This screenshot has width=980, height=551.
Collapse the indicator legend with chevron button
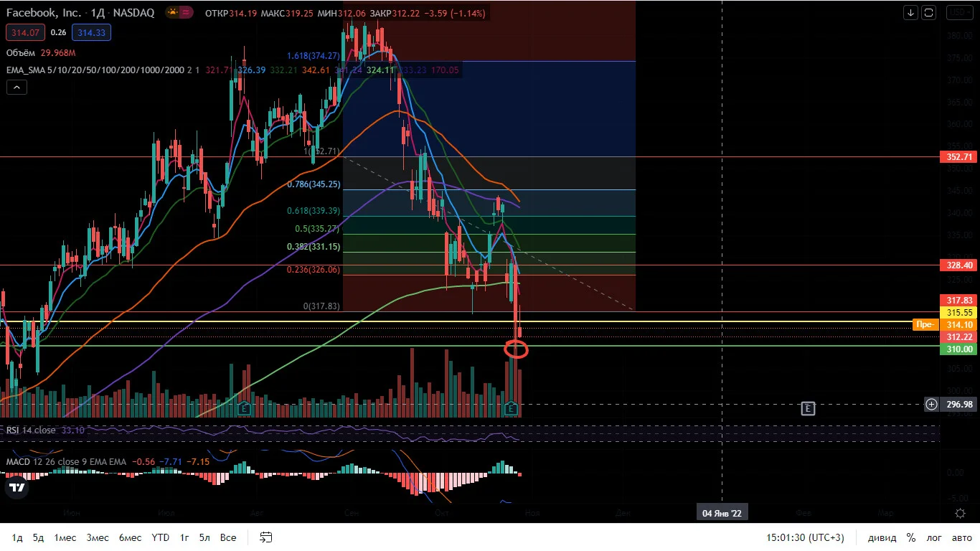[x=17, y=88]
